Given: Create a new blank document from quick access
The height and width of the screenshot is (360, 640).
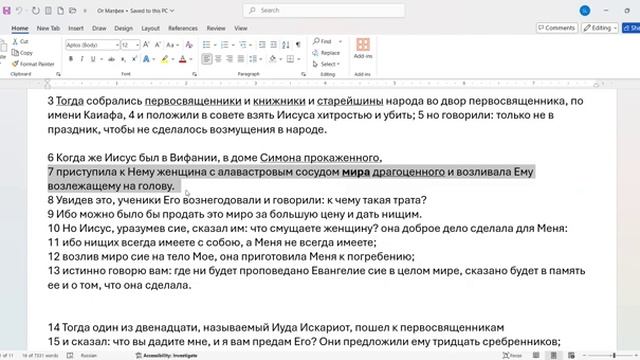Looking at the screenshot, I should point(60,11).
